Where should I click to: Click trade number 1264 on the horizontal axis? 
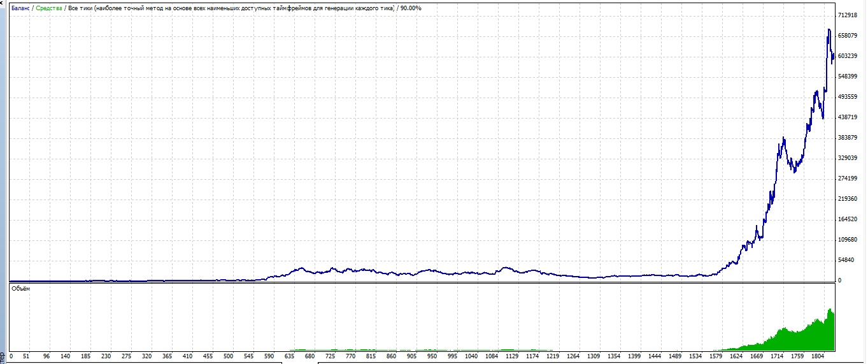tap(574, 357)
